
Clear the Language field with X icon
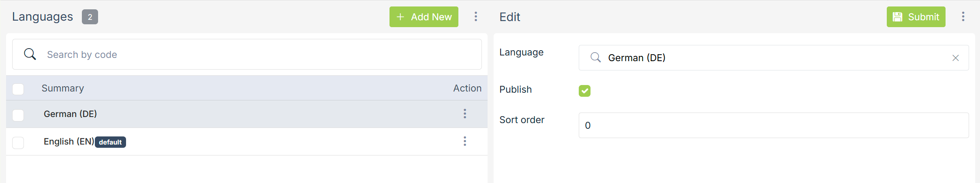955,58
